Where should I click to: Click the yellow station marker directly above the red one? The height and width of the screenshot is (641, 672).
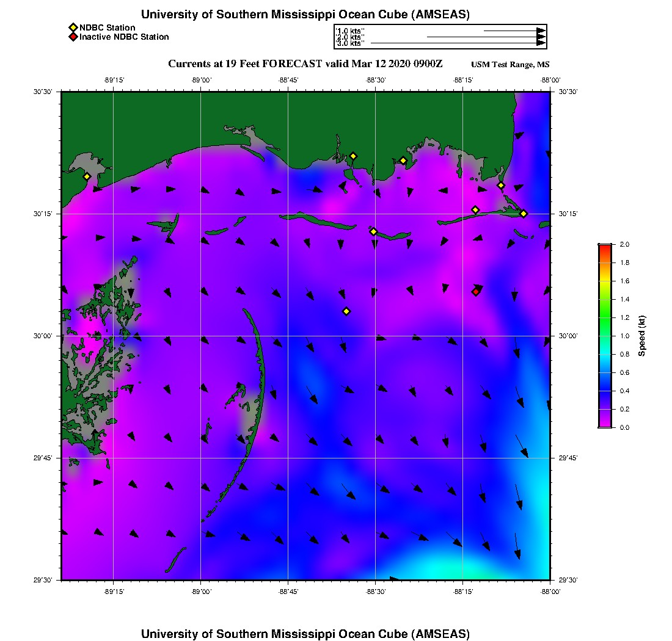[475, 210]
